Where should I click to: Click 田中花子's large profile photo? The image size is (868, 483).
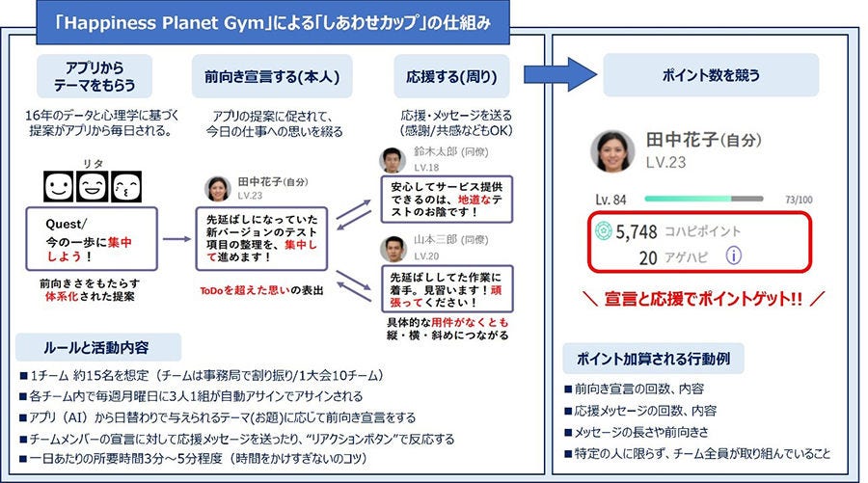point(612,151)
